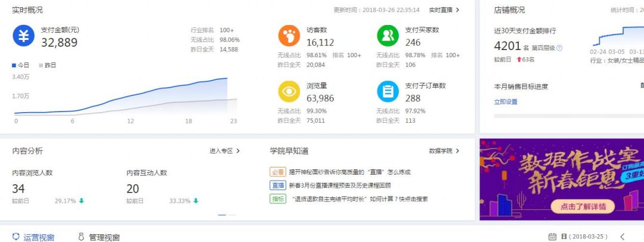Screen dimensions: 644x242
Task: Click the 本月销售目标进度 label
Action: pos(521,86)
